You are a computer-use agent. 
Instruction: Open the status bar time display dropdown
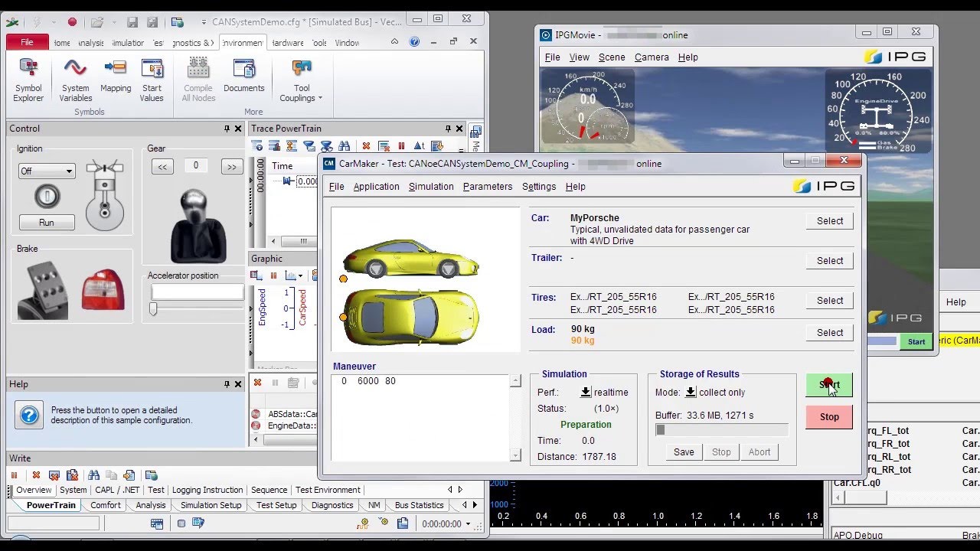467,523
